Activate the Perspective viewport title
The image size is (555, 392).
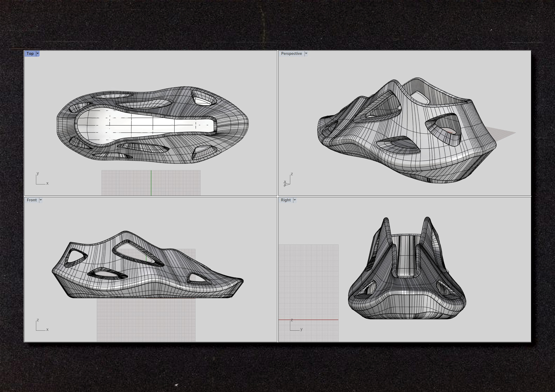click(291, 53)
